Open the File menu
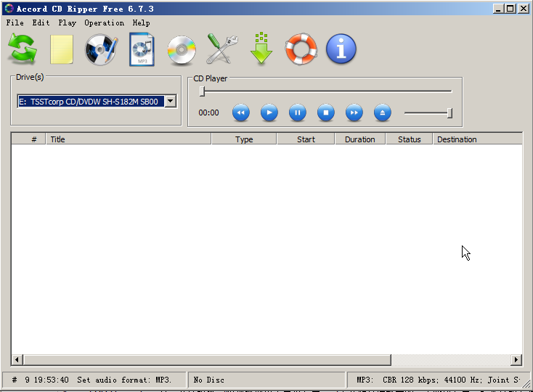The width and height of the screenshot is (533, 392). coord(15,23)
